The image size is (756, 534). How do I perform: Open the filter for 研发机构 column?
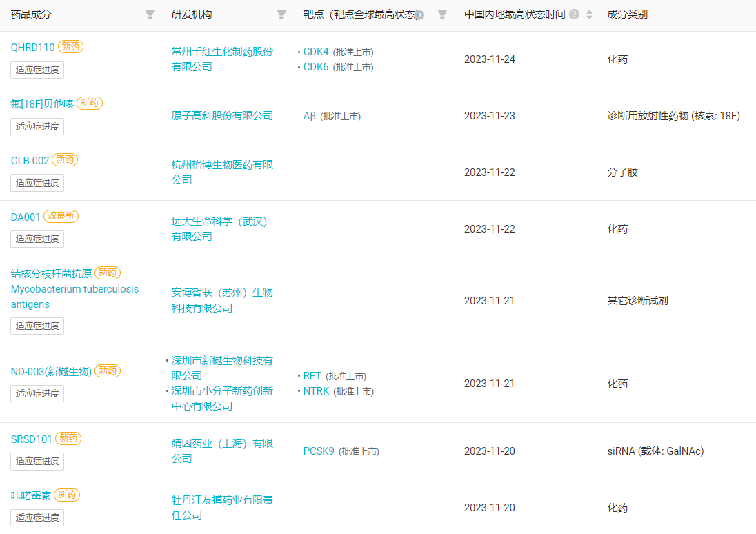click(281, 14)
